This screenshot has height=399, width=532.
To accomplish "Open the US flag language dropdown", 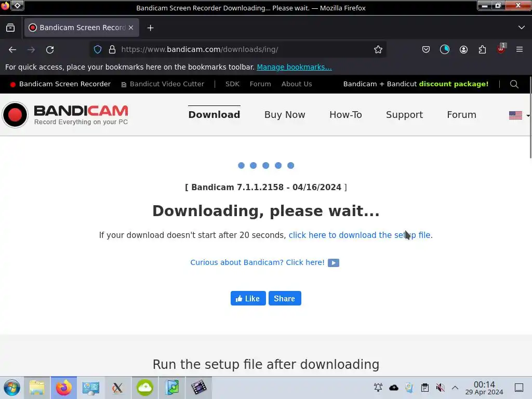I will (519, 115).
